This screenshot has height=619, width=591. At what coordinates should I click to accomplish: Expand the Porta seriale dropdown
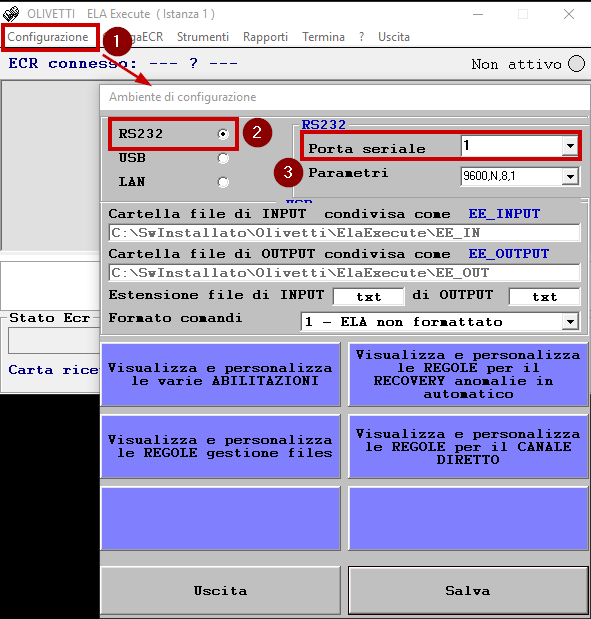point(570,146)
